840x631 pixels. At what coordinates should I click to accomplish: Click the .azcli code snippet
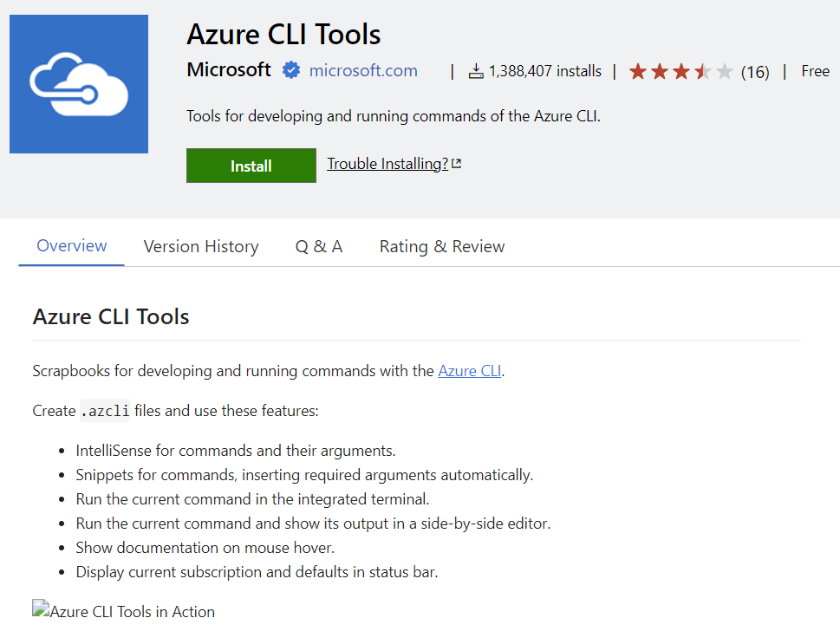coord(105,411)
